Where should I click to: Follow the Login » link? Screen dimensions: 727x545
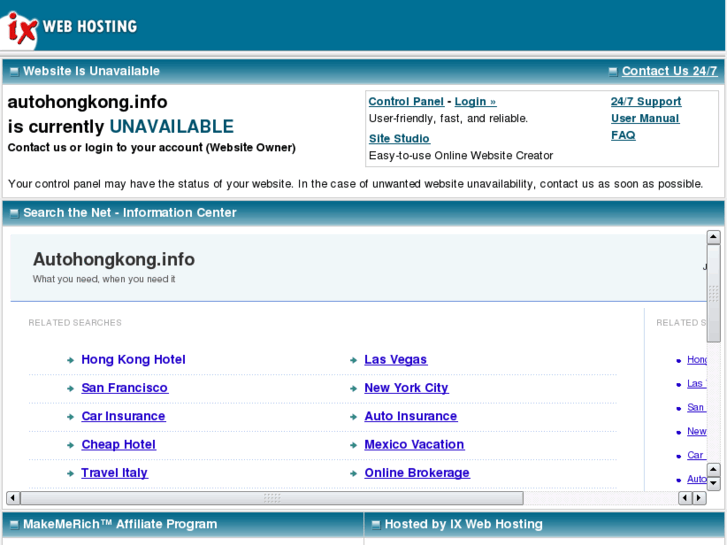click(475, 102)
